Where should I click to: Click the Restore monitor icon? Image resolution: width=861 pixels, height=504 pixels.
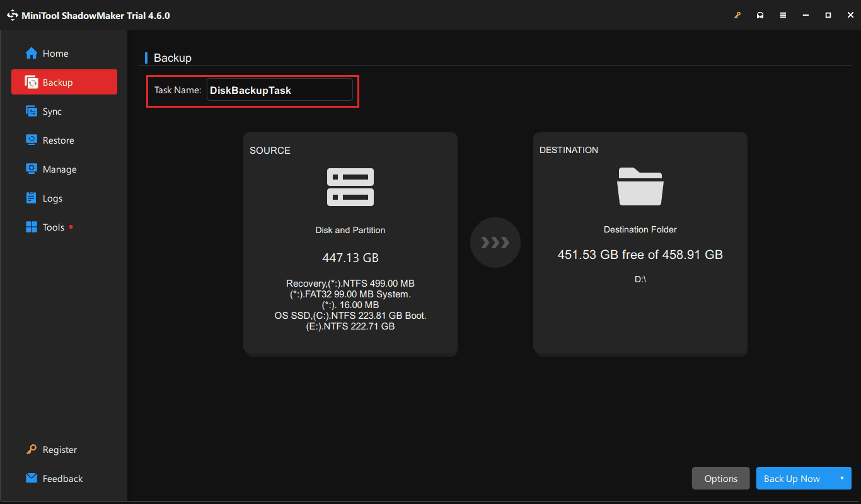32,140
